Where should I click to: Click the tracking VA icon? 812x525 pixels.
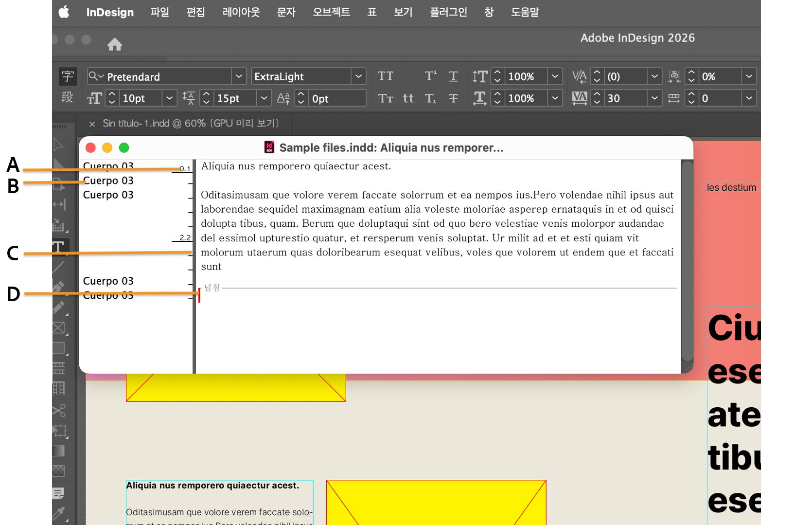(580, 98)
